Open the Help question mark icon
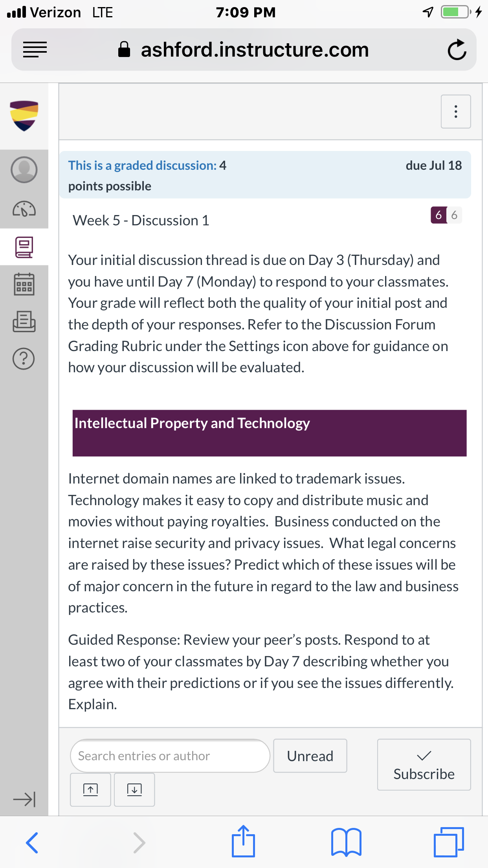 click(24, 359)
